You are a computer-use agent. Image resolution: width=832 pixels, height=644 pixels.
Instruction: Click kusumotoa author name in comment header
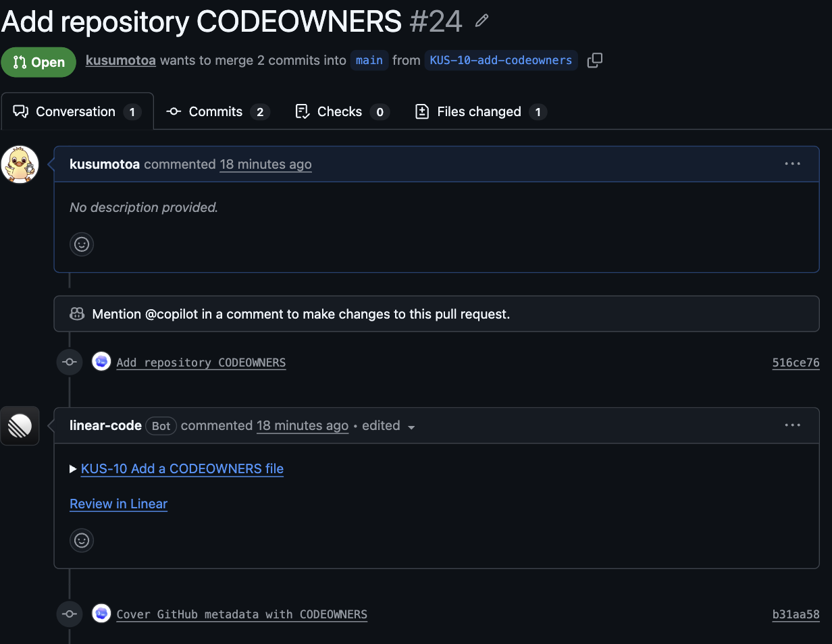coord(105,164)
